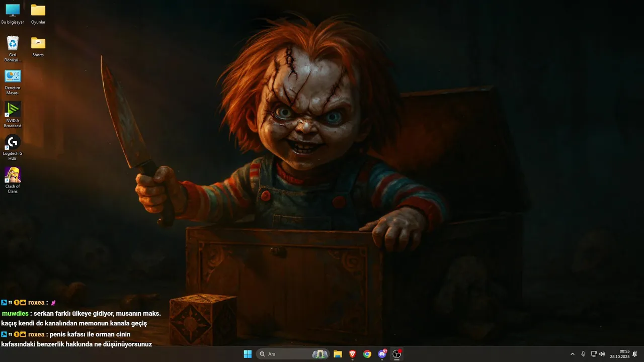Click the first roxea chat message name
Image resolution: width=644 pixels, height=362 pixels.
click(x=36, y=303)
